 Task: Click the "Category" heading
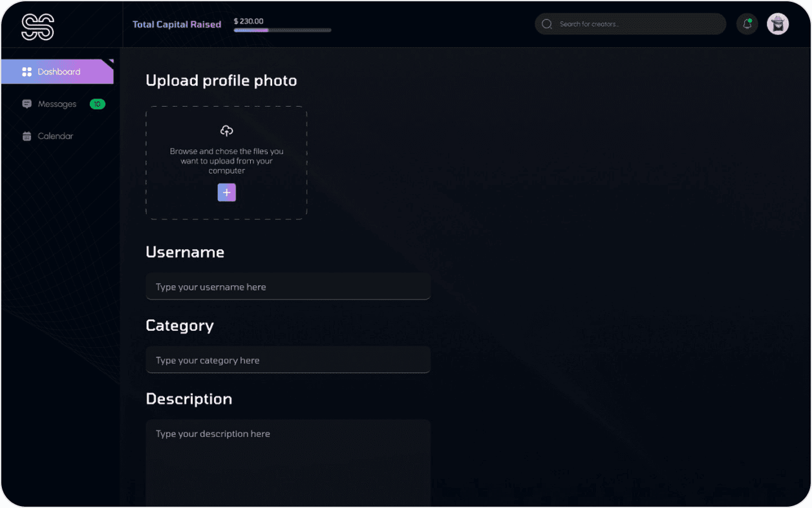(x=180, y=326)
